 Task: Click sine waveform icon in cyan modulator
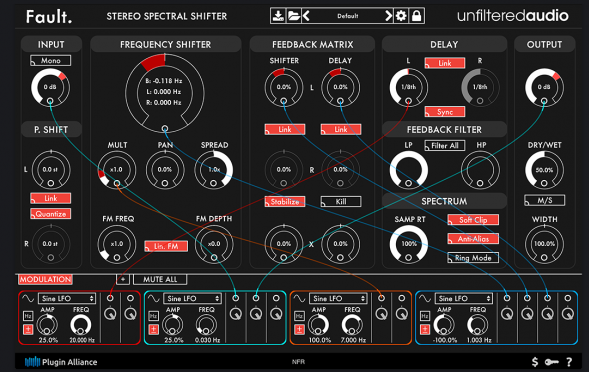click(153, 298)
